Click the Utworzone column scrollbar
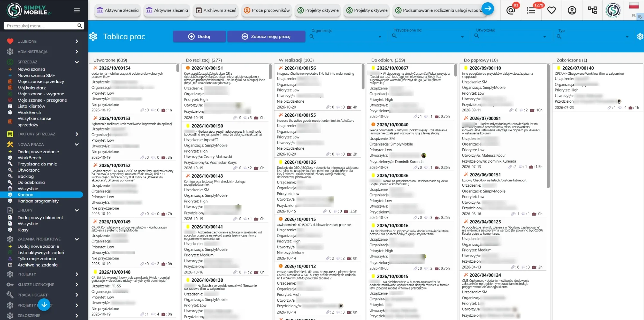Image resolution: width=644 pixels, height=320 pixels. 177,68
